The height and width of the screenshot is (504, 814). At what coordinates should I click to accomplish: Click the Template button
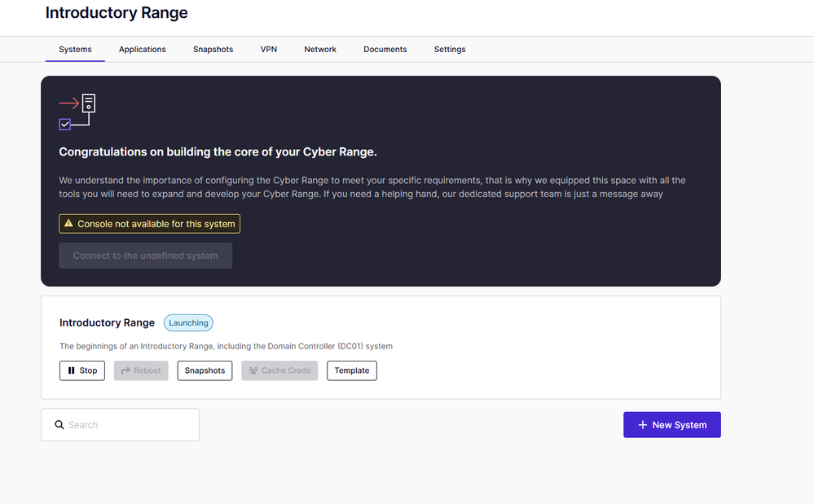click(351, 370)
